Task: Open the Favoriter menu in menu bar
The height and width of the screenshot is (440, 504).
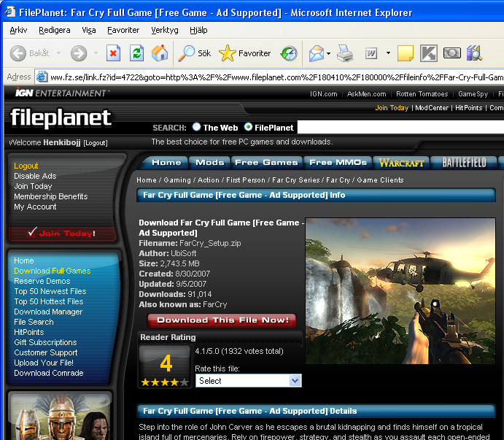Action: (x=123, y=30)
